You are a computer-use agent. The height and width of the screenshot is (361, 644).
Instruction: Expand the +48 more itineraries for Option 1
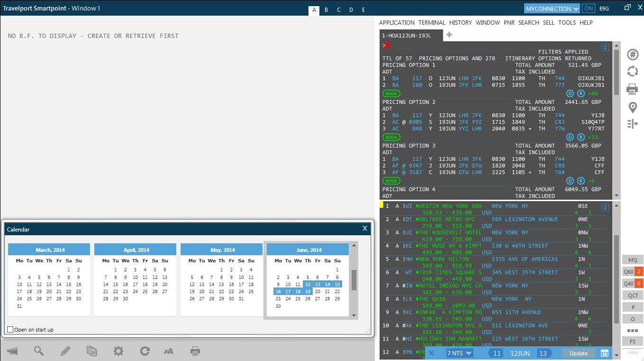point(592,93)
